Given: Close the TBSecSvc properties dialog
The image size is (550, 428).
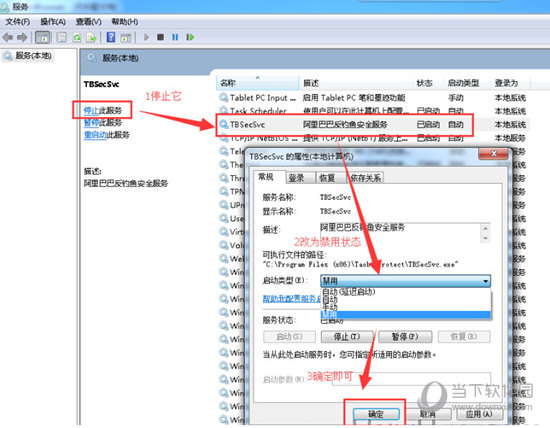Looking at the screenshot, I should click(494, 154).
